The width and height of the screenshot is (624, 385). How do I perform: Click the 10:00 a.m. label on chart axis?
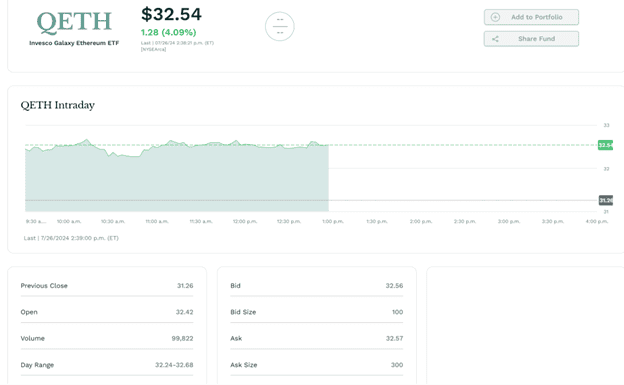69,221
